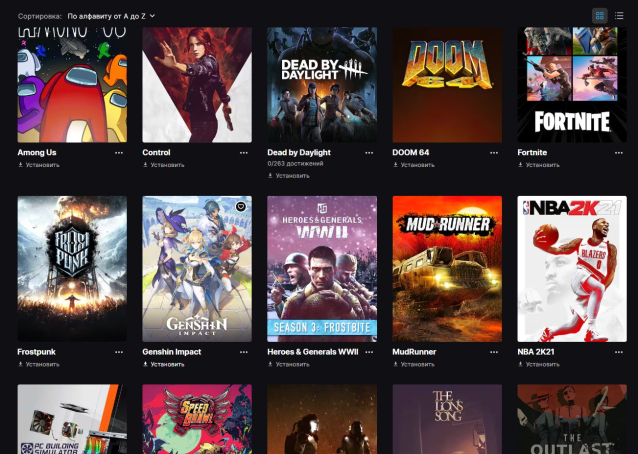Open the Frostpunk cover art

coord(72,269)
